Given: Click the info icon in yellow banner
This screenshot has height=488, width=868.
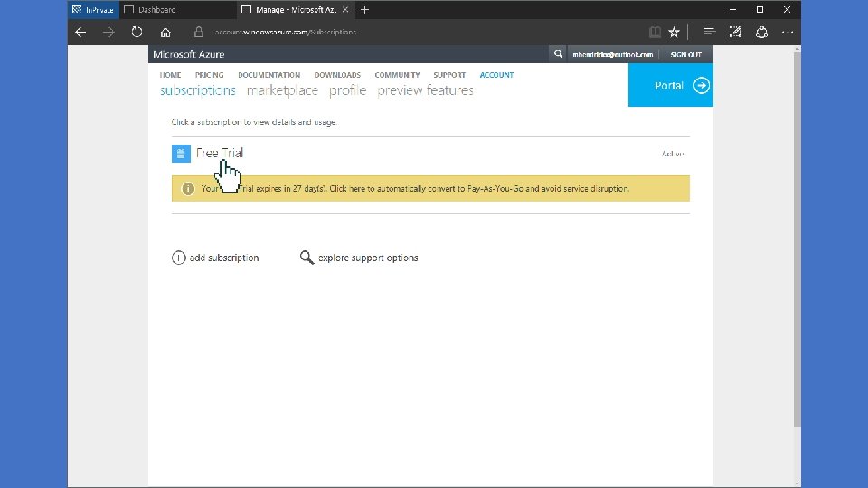Looking at the screenshot, I should click(188, 189).
